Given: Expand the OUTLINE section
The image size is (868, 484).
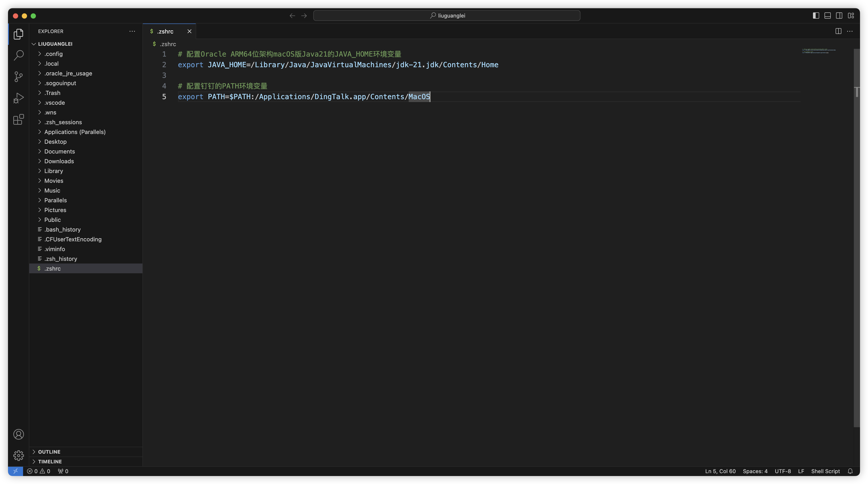Looking at the screenshot, I should 49,452.
